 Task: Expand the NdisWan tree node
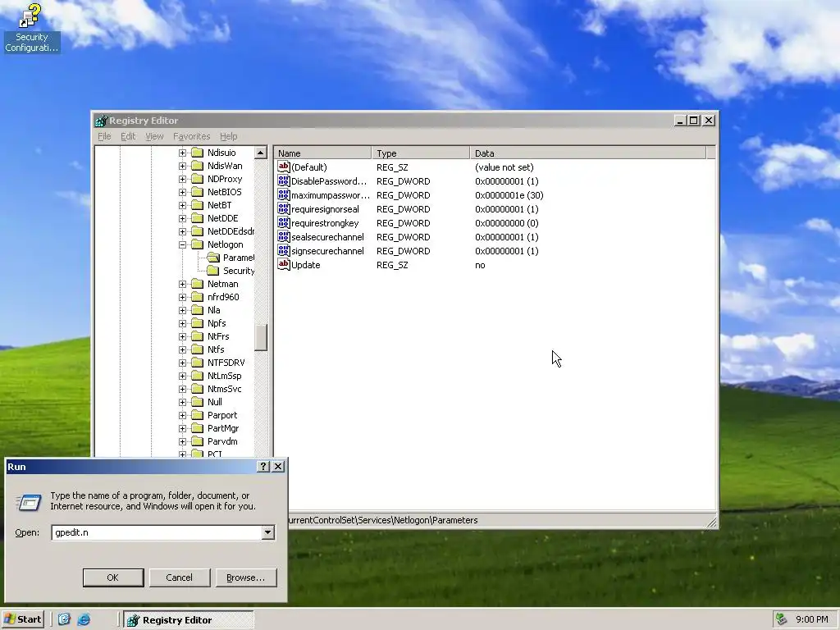tap(183, 166)
